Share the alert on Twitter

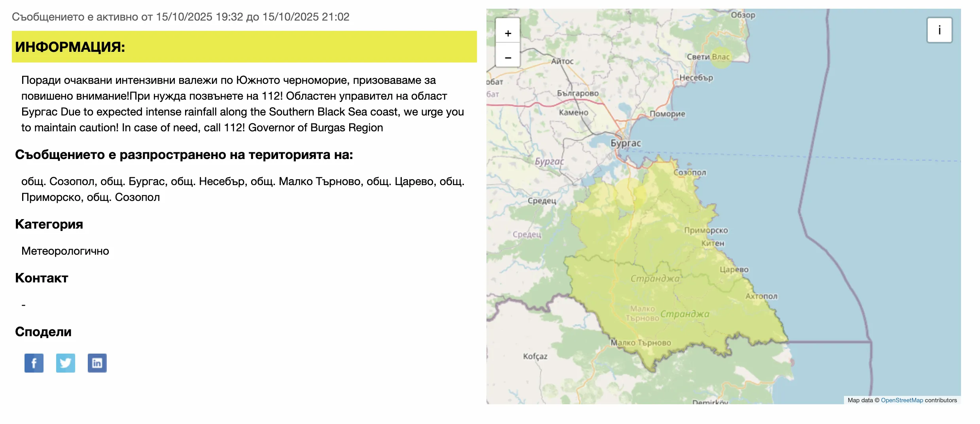[x=66, y=363]
